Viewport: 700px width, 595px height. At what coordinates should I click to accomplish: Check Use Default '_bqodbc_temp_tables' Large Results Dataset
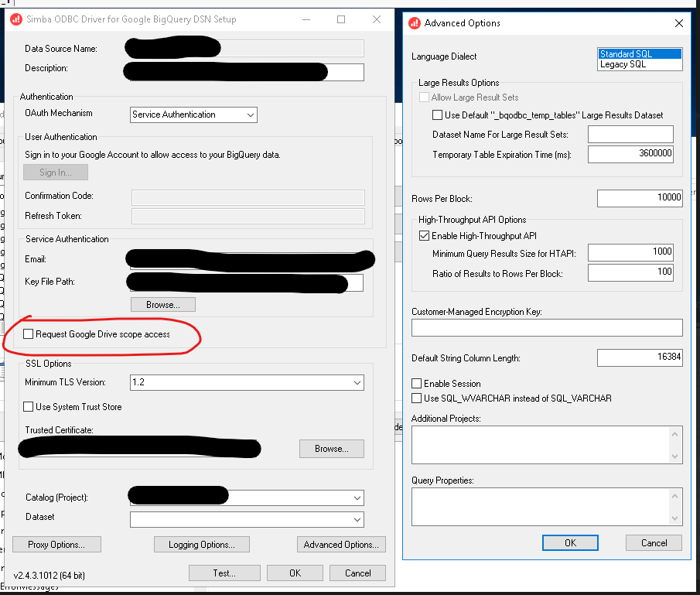pyautogui.click(x=438, y=115)
